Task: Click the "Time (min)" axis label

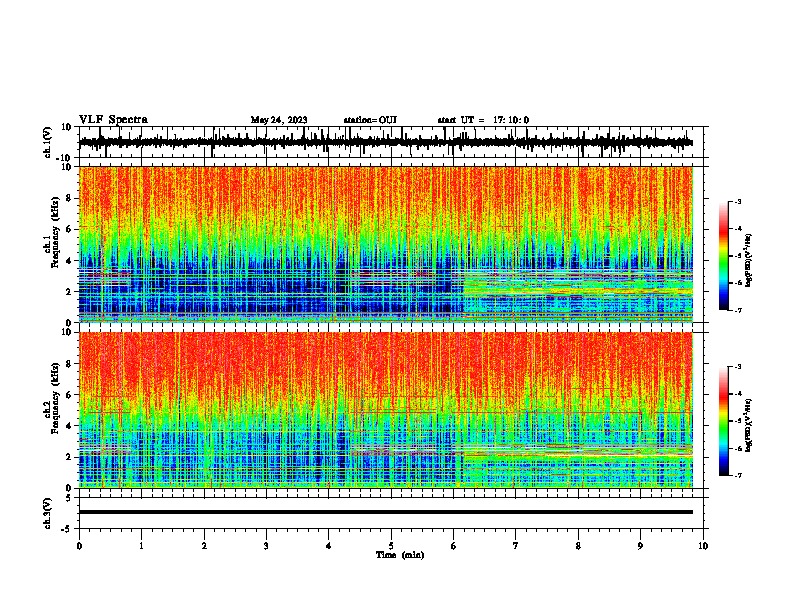Action: coord(400,555)
